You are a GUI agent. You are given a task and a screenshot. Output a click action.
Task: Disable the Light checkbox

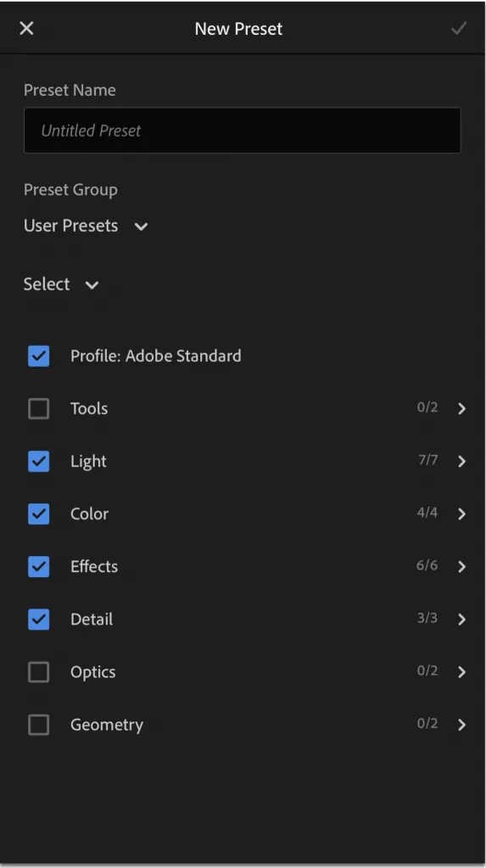pos(39,461)
